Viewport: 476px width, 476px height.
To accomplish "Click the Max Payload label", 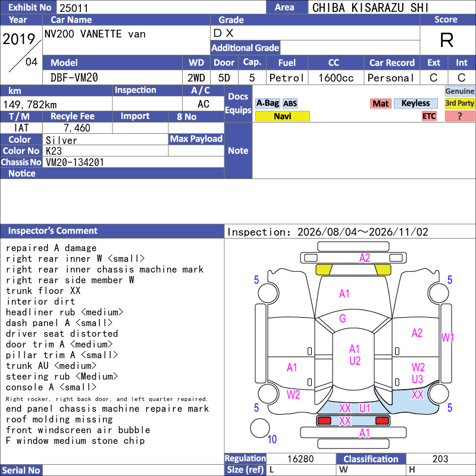I will click(x=196, y=139).
